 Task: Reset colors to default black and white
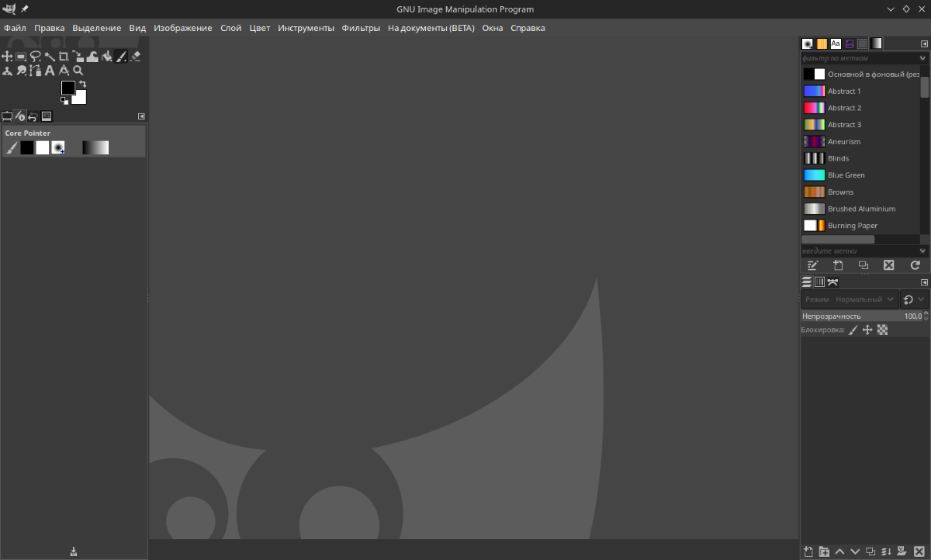click(64, 101)
